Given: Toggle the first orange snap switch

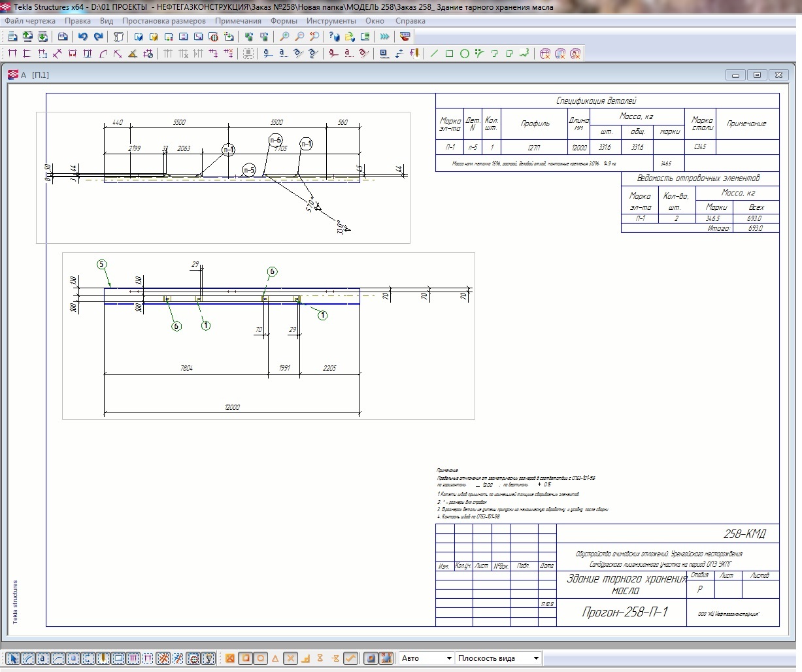Looking at the screenshot, I should tap(230, 658).
